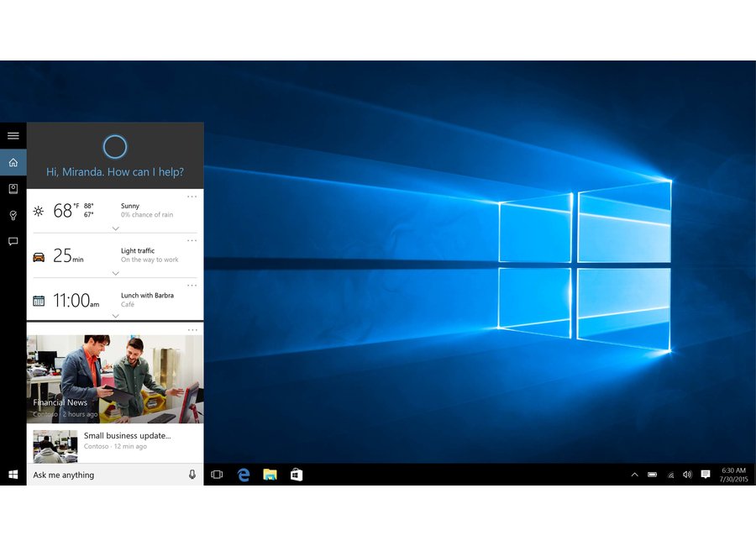Open Reminders lightbulb icon in sidebar
This screenshot has width=756, height=546.
(13, 216)
